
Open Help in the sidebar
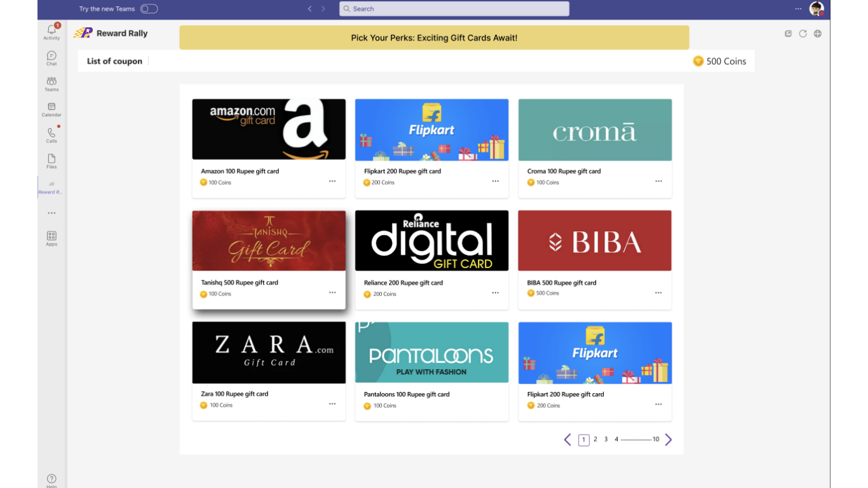(x=51, y=480)
